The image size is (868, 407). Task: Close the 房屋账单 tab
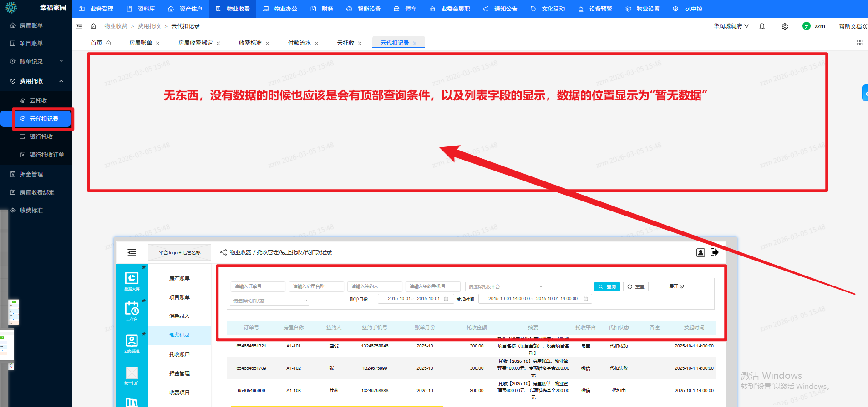click(158, 44)
